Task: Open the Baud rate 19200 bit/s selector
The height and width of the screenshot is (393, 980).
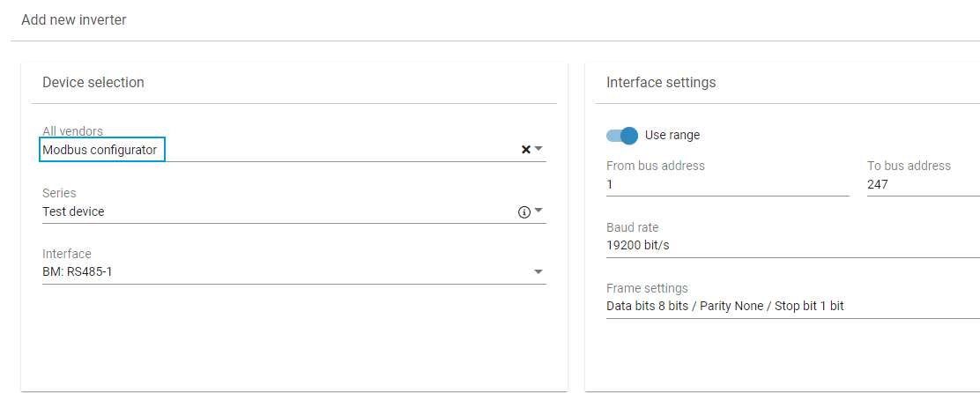Action: (x=791, y=245)
